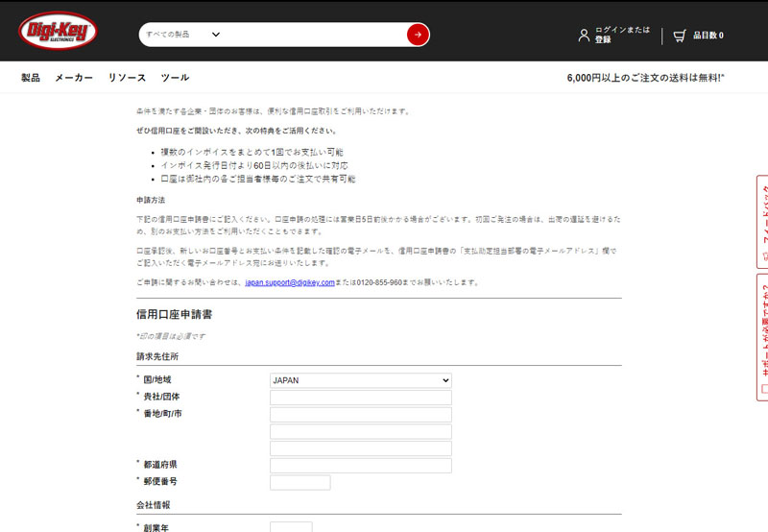The height and width of the screenshot is (532, 768).
Task: Expand the すべての製品 category dropdown
Action: pos(182,35)
